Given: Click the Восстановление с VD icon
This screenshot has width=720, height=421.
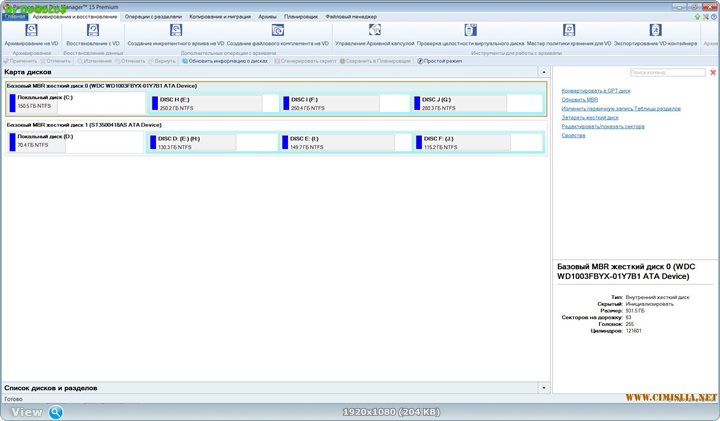Looking at the screenshot, I should pyautogui.click(x=92, y=32).
